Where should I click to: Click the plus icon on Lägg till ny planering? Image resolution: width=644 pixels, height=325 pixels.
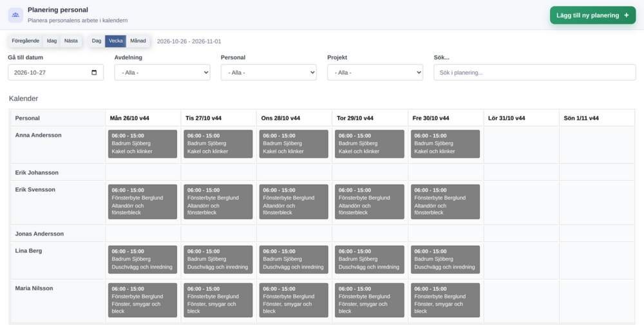point(626,15)
